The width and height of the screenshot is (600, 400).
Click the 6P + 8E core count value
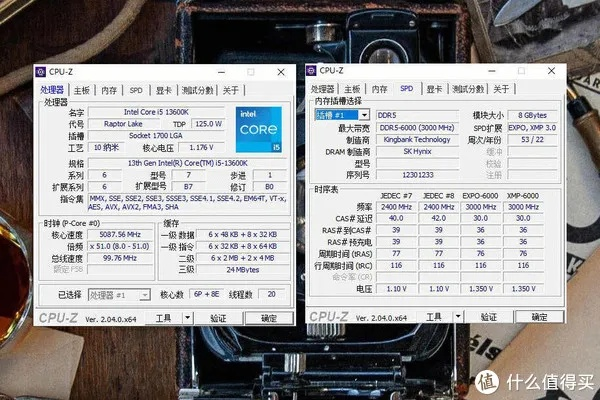(x=207, y=294)
